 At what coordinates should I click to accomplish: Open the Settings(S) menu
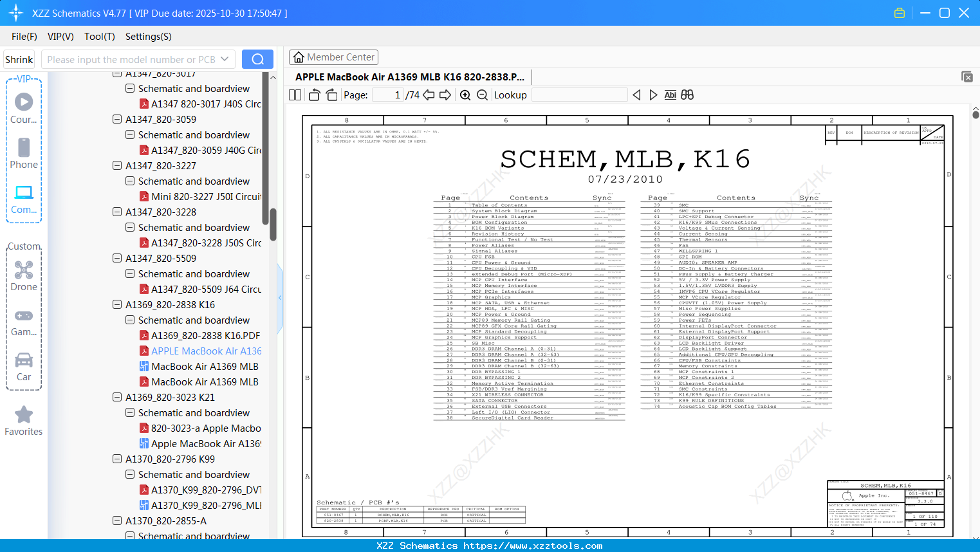click(149, 37)
